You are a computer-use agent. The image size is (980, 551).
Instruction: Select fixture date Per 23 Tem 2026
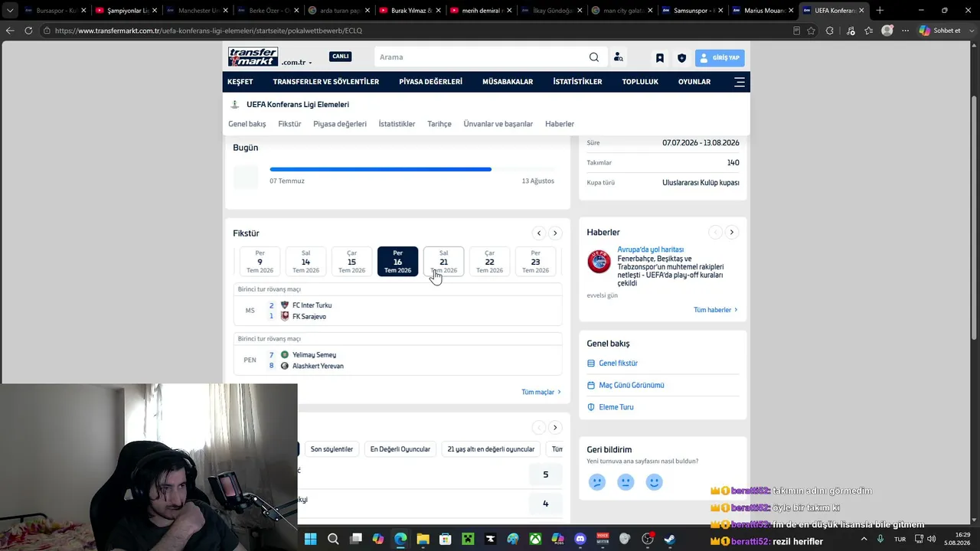(x=536, y=262)
